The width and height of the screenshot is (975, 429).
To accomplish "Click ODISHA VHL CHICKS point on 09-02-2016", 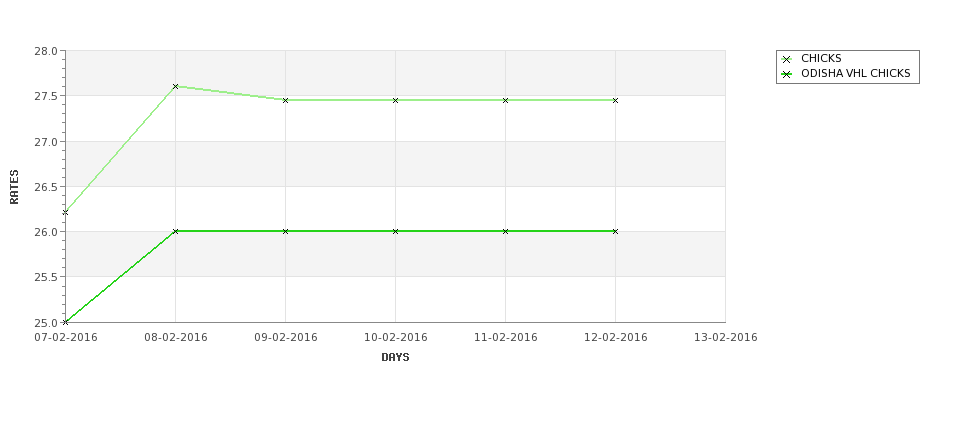I will click(x=285, y=231).
